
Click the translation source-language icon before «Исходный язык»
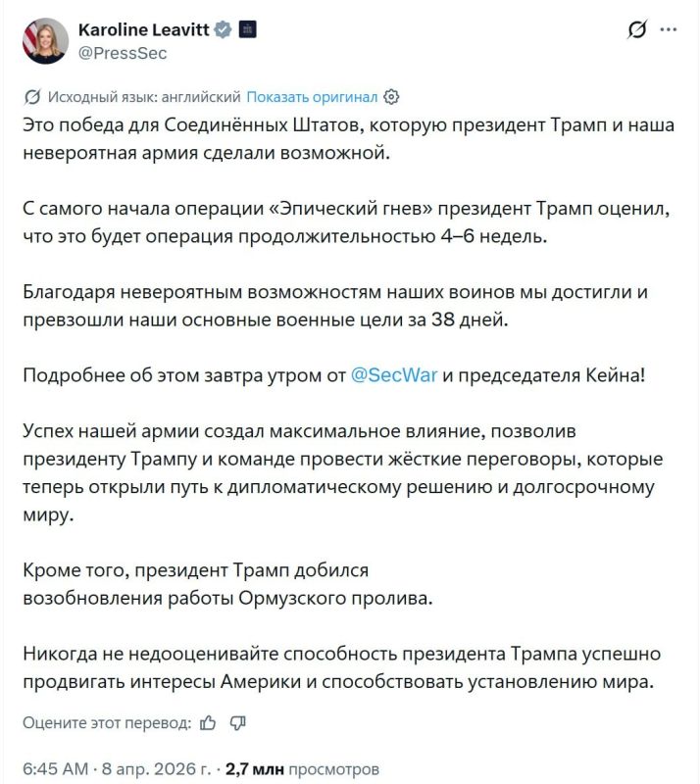[31, 98]
